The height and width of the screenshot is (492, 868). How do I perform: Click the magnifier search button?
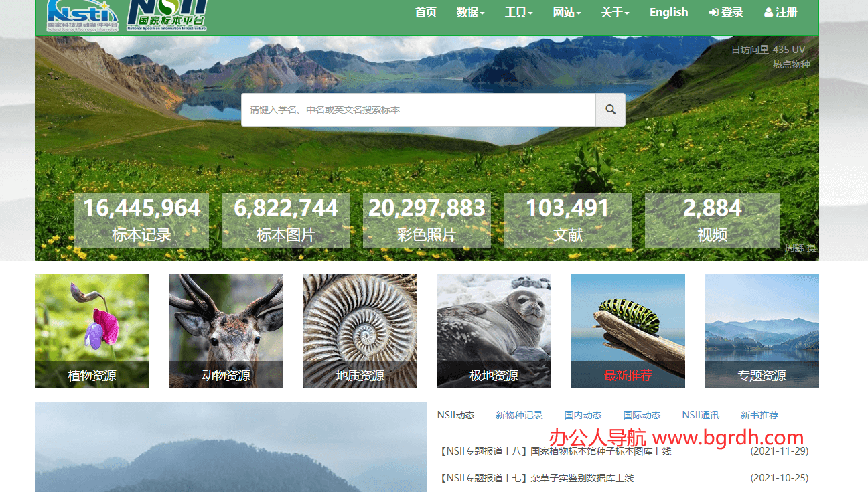point(610,110)
